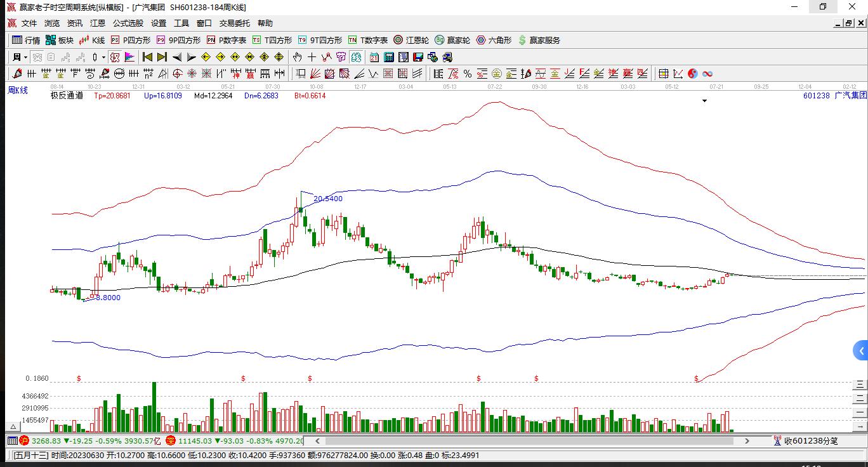Open the yin-yang icon tool
Screen dimensions: 868x467
click(692, 74)
